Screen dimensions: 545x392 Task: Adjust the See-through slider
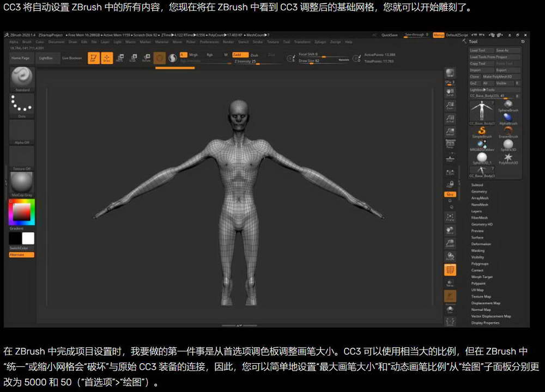tap(416, 35)
